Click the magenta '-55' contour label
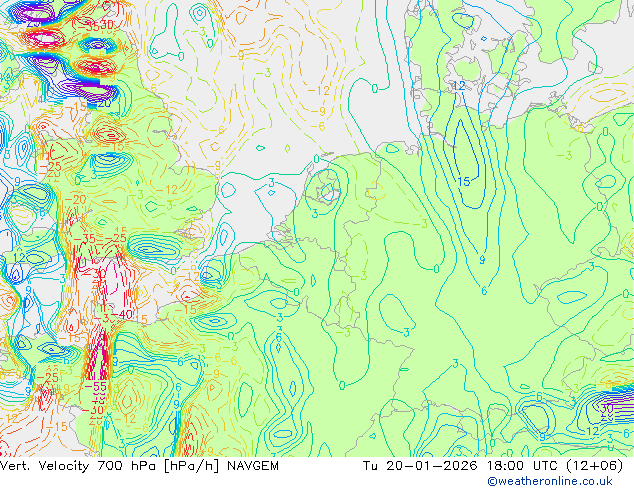The height and width of the screenshot is (490, 634). (96, 386)
